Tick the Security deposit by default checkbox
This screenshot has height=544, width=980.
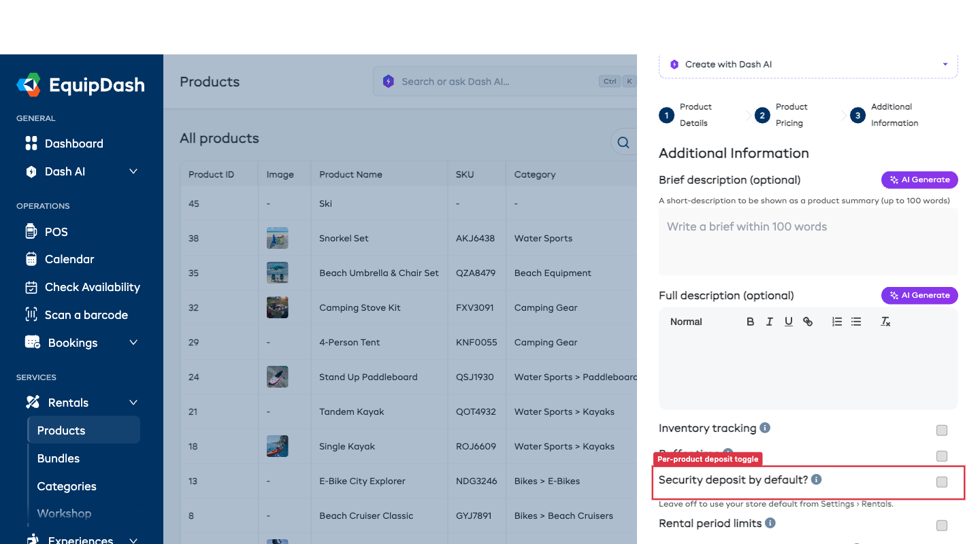(942, 482)
